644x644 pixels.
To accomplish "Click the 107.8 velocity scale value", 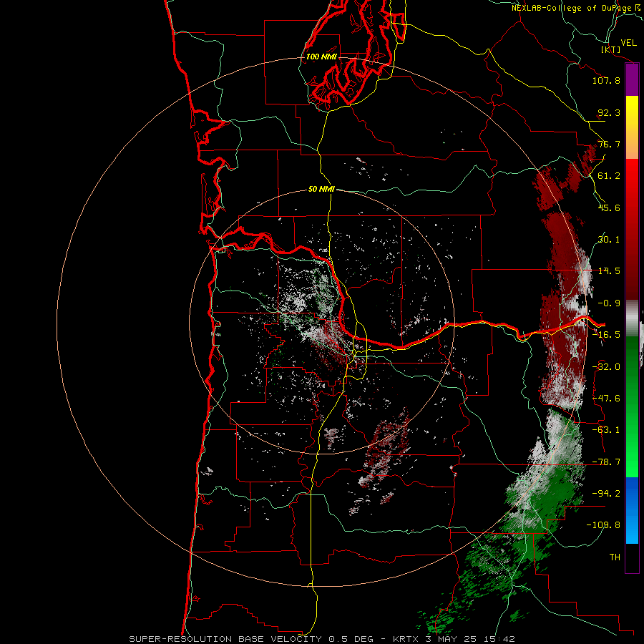I will point(606,80).
